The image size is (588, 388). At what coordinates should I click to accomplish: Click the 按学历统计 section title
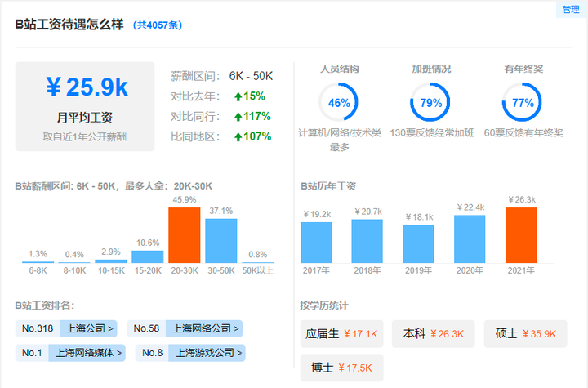click(x=324, y=305)
